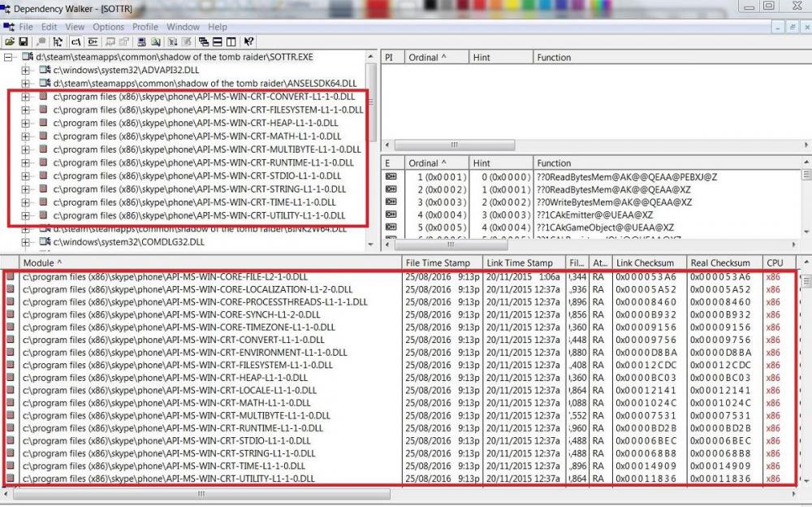This screenshot has height=507, width=812.
Task: Open the Profile menu
Action: (x=145, y=27)
